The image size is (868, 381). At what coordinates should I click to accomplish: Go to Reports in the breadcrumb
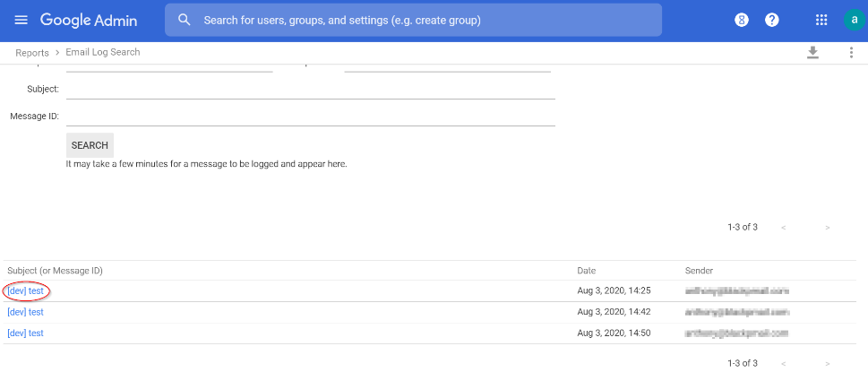pyautogui.click(x=32, y=53)
